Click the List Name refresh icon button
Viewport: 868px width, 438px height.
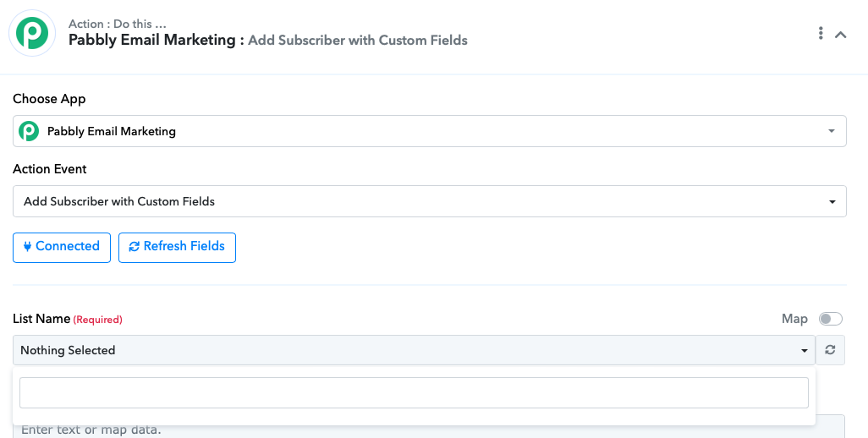[x=830, y=349]
